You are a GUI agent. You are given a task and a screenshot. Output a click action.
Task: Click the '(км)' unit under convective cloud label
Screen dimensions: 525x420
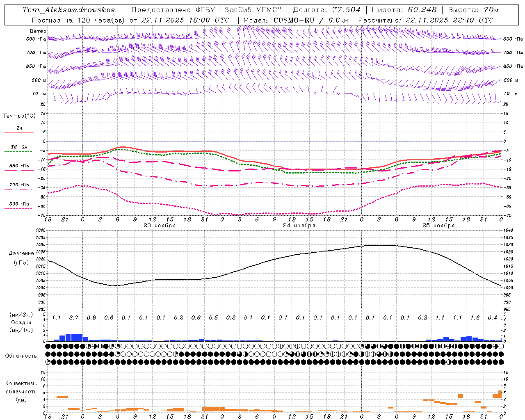[x=21, y=399]
